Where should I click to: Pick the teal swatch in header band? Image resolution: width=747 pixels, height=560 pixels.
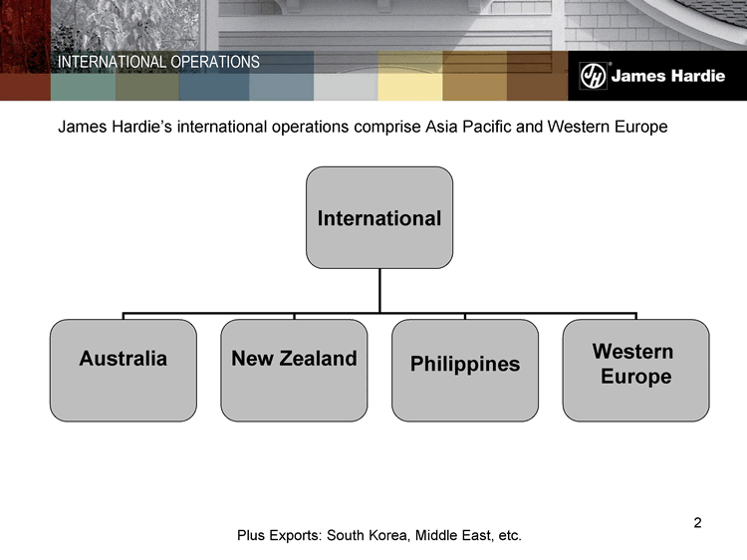pos(83,88)
